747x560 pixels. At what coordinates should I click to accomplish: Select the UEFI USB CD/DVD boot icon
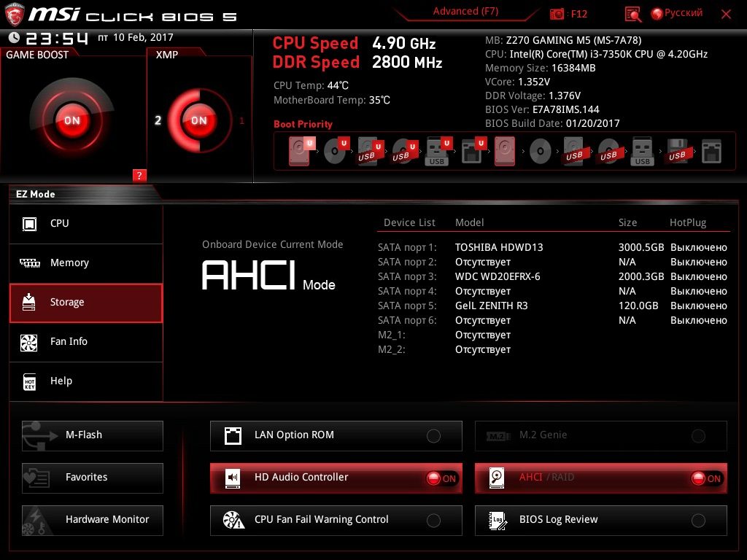(x=404, y=151)
